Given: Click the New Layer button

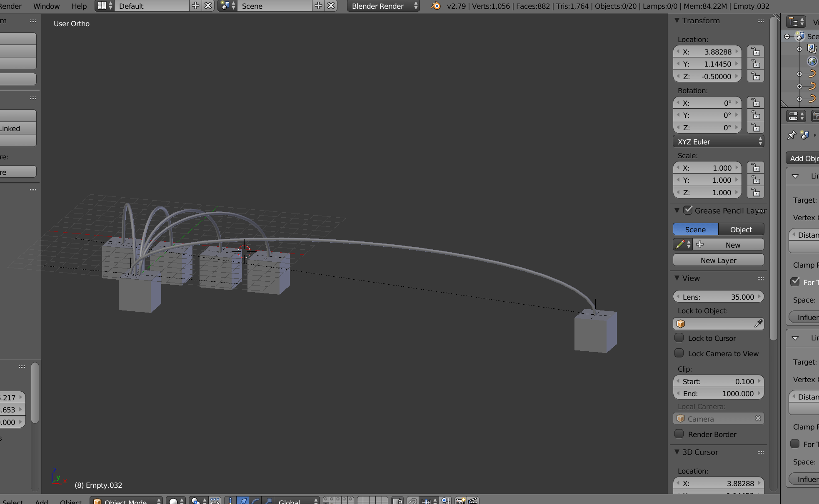Looking at the screenshot, I should pos(719,260).
